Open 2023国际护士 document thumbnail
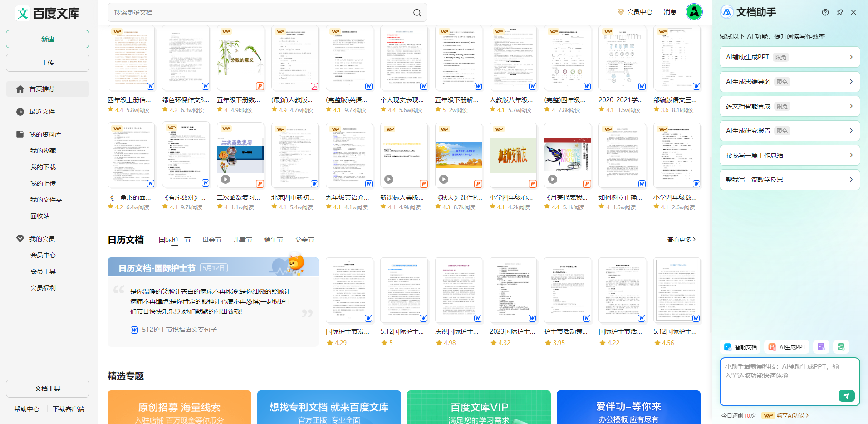Viewport: 868px width, 424px height. [513, 291]
